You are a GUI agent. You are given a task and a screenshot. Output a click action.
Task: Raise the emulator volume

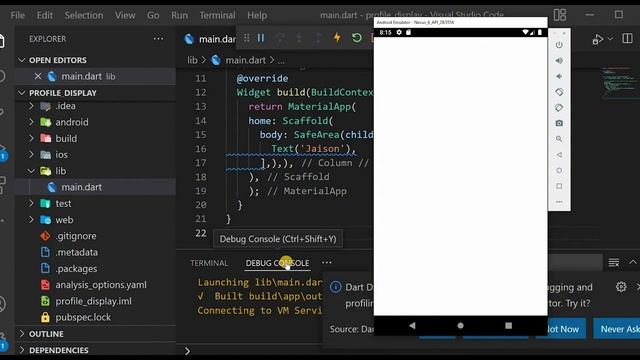click(559, 61)
